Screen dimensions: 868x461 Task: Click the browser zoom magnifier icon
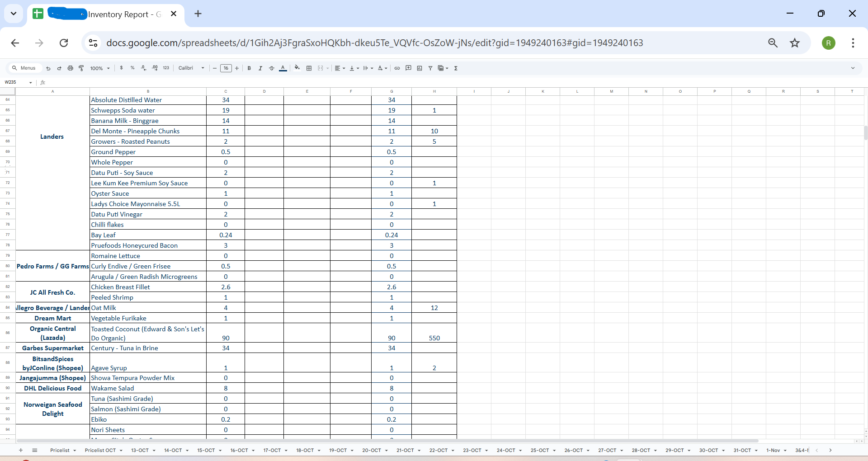[773, 43]
